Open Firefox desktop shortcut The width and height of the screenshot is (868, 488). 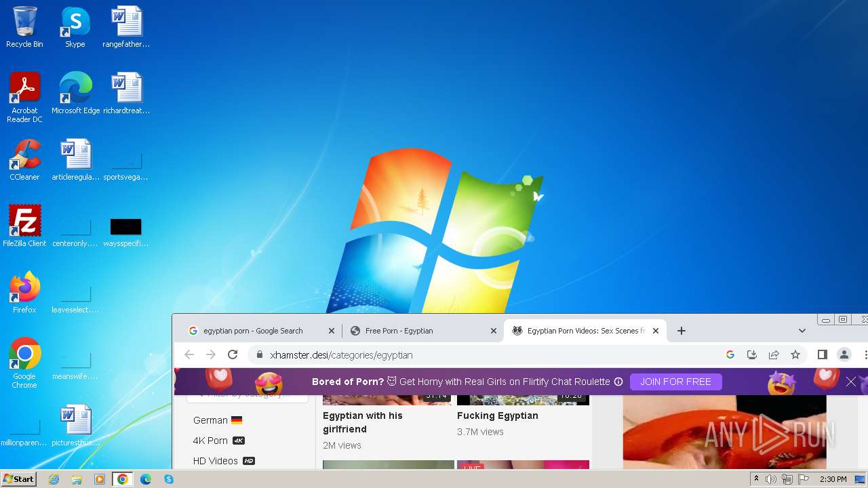[x=24, y=293]
